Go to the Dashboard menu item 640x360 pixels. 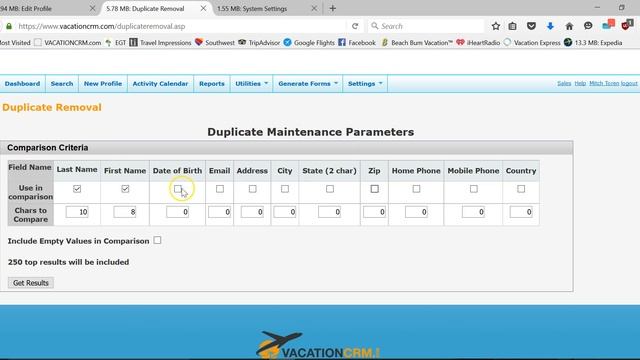pyautogui.click(x=22, y=84)
